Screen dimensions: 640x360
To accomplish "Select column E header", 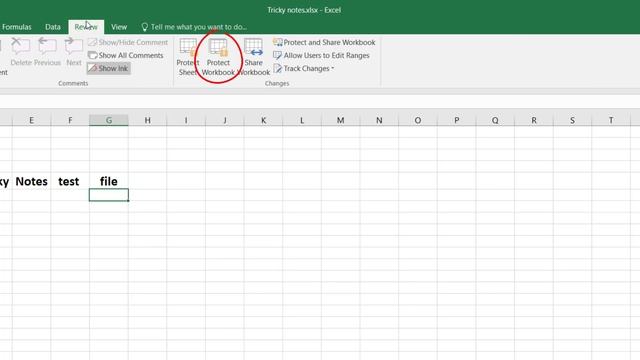I will pyautogui.click(x=31, y=120).
